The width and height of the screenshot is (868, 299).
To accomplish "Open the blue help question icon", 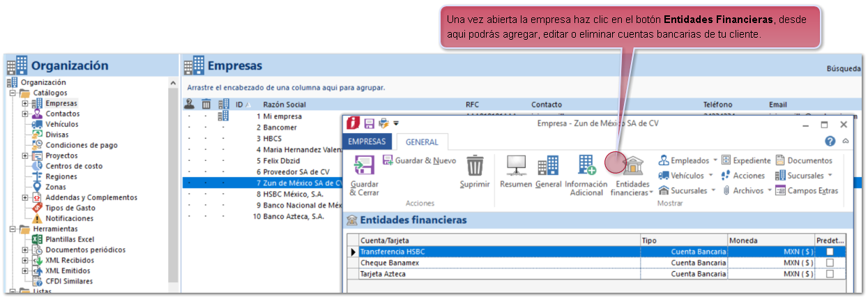I will (x=830, y=141).
